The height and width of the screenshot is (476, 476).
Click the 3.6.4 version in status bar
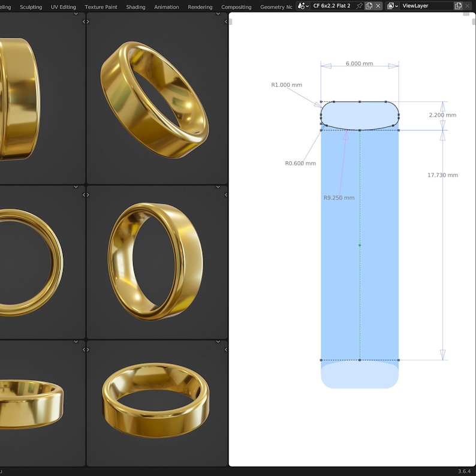464,471
